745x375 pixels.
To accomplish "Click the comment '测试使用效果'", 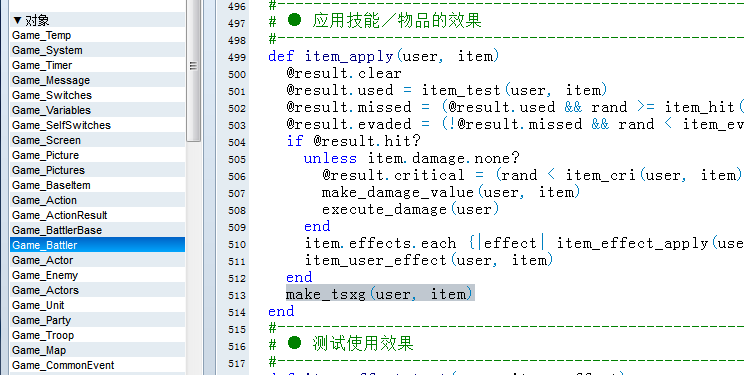I will coord(363,344).
